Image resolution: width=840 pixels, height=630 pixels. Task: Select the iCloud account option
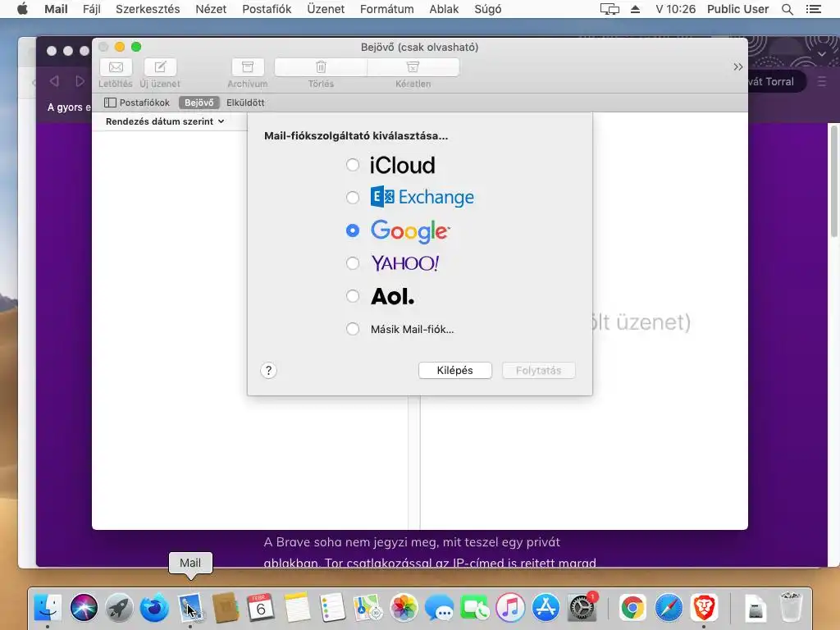(x=353, y=164)
